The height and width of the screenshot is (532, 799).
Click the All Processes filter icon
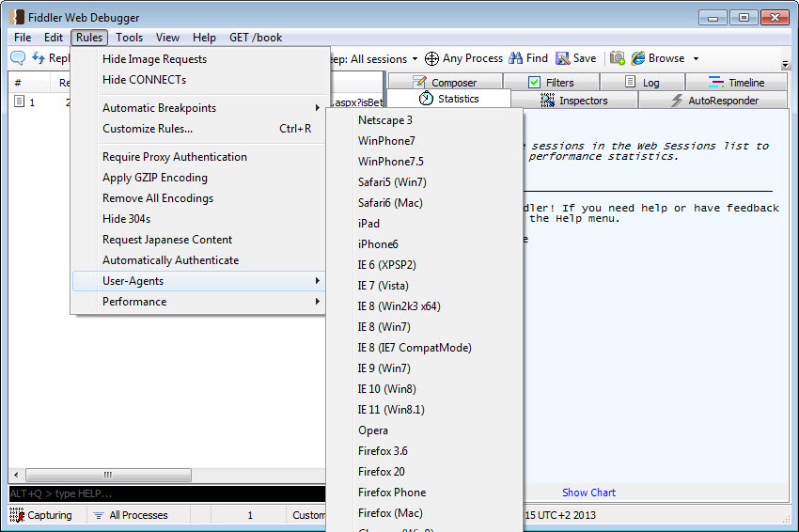(x=99, y=516)
